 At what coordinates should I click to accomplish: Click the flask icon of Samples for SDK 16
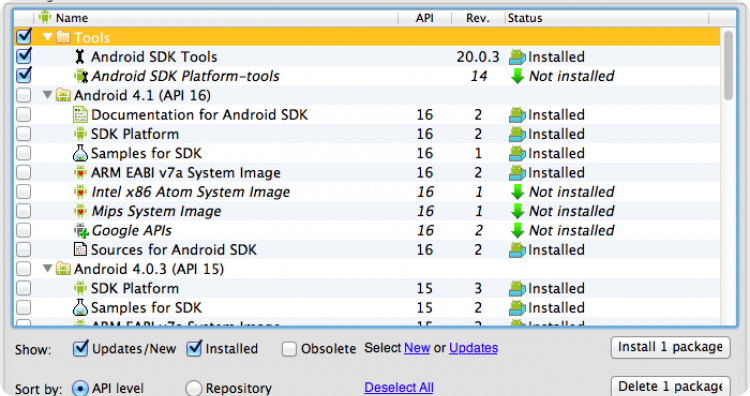click(x=80, y=153)
